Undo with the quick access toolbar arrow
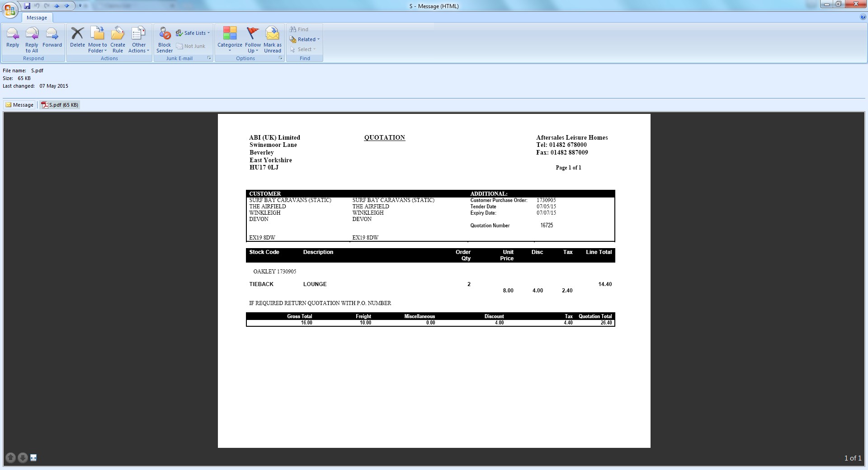 (37, 6)
